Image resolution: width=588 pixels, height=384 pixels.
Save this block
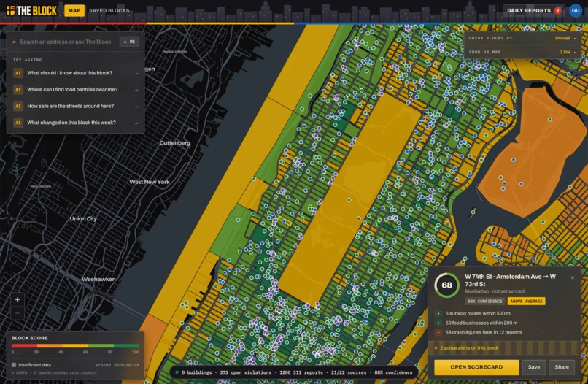tap(533, 367)
